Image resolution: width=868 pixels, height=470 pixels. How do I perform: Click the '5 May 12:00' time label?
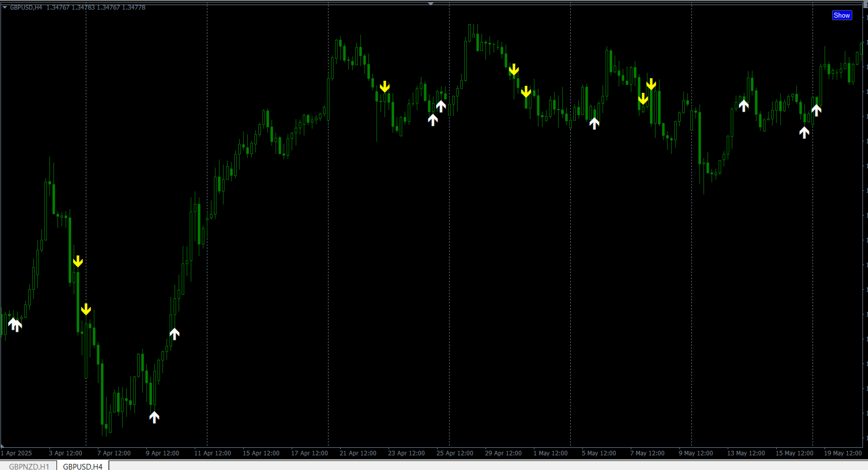click(x=599, y=453)
